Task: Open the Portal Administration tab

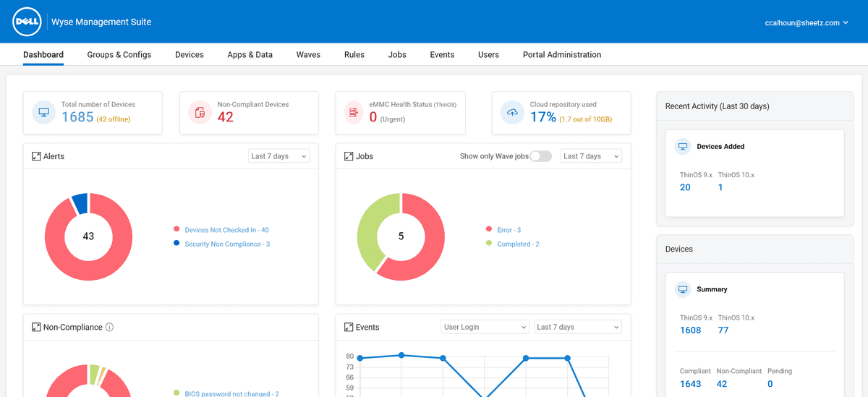Action: point(562,55)
